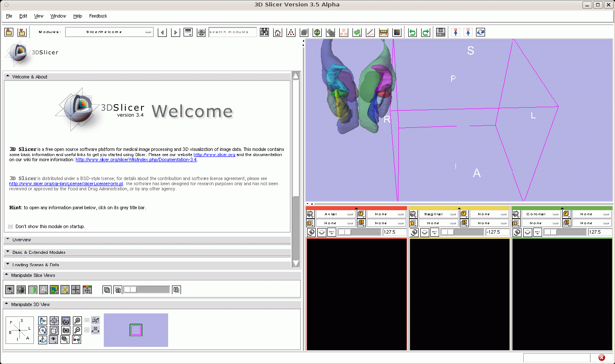
Task: Open the crosshair yellow options icon
Action: (65, 290)
